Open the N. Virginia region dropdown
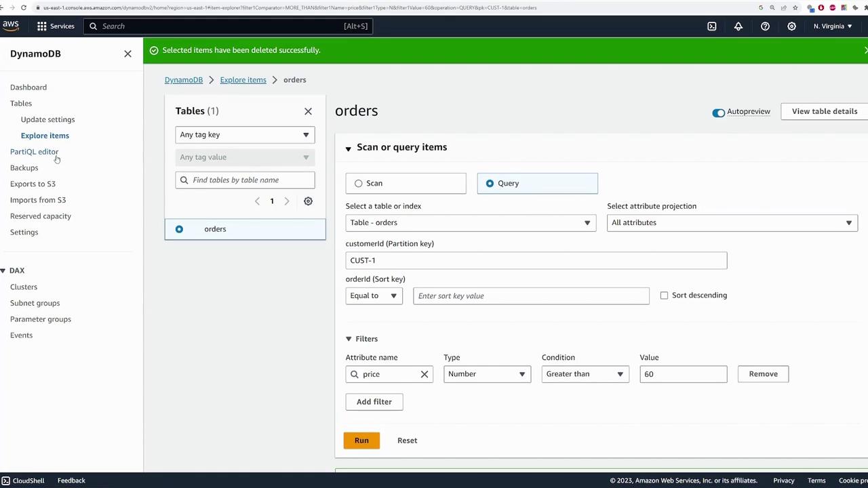This screenshot has height=488, width=868. (x=833, y=26)
